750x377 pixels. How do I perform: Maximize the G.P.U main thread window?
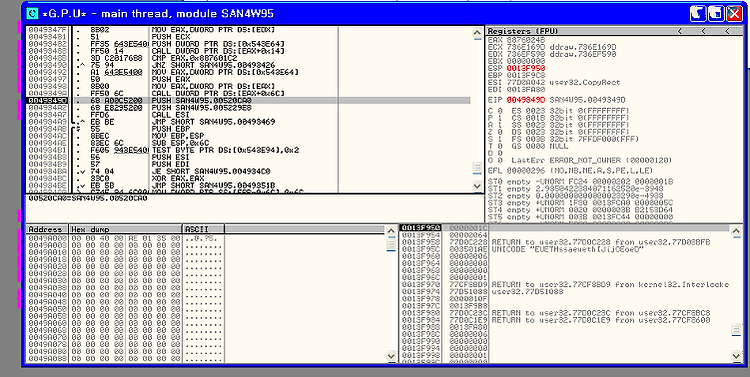716,13
